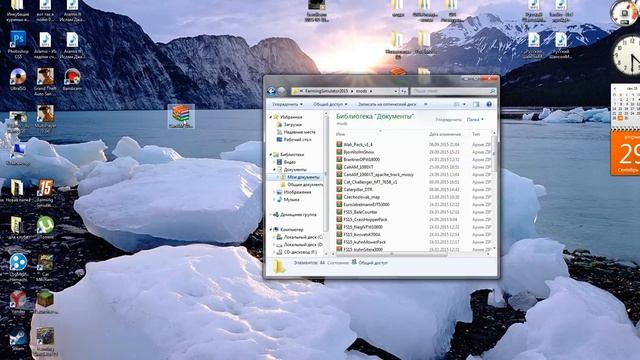Toggle the preview pane button in Explorer toolbar

pos(476,104)
